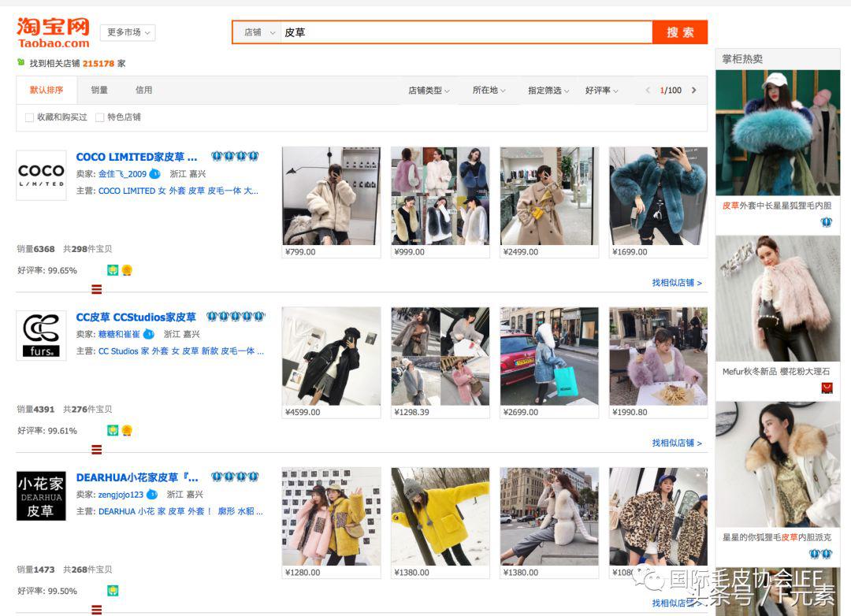This screenshot has height=616, width=851.
Task: Click green guarantee badge under CC皮草 好评率 99.61%
Action: 113,430
